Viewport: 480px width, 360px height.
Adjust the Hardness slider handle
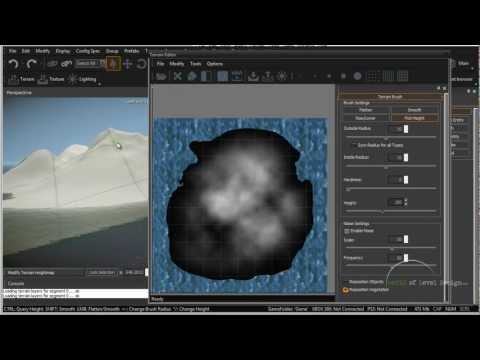[348, 189]
